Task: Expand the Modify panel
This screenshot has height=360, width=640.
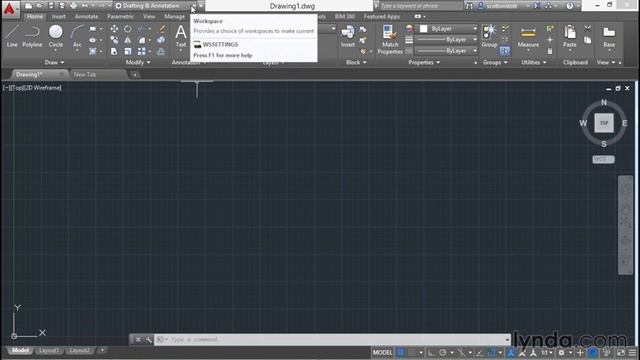Action: pyautogui.click(x=138, y=62)
